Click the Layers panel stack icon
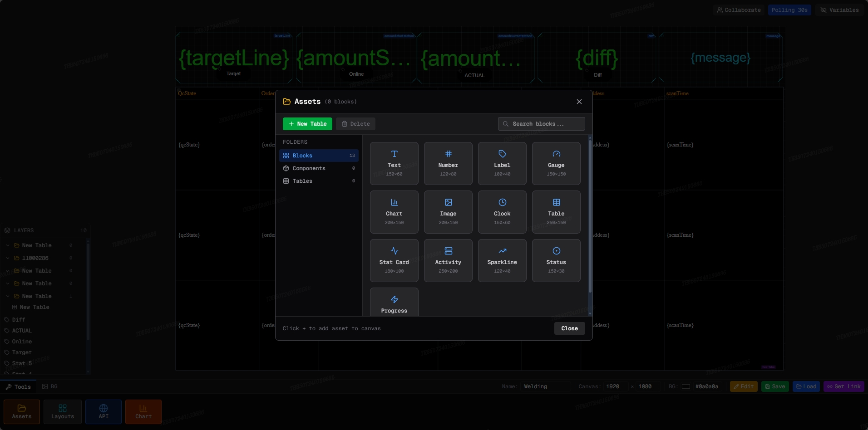868x430 pixels. coord(7,230)
